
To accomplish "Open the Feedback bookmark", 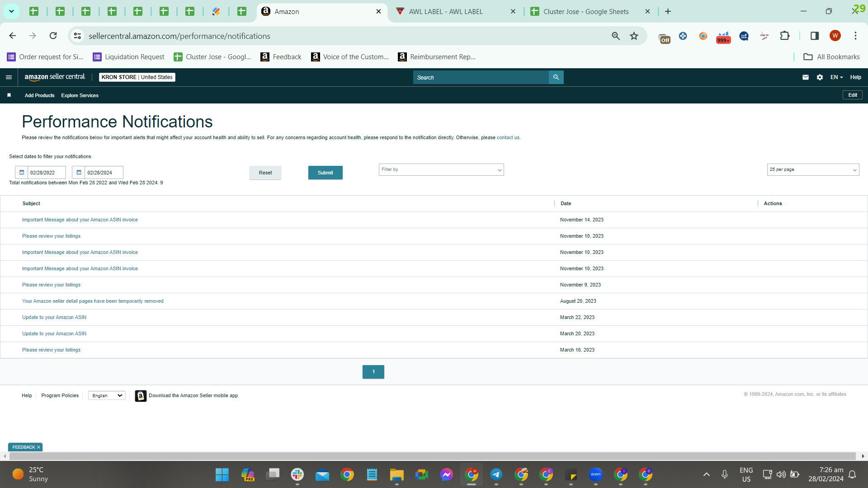I will tap(281, 57).
